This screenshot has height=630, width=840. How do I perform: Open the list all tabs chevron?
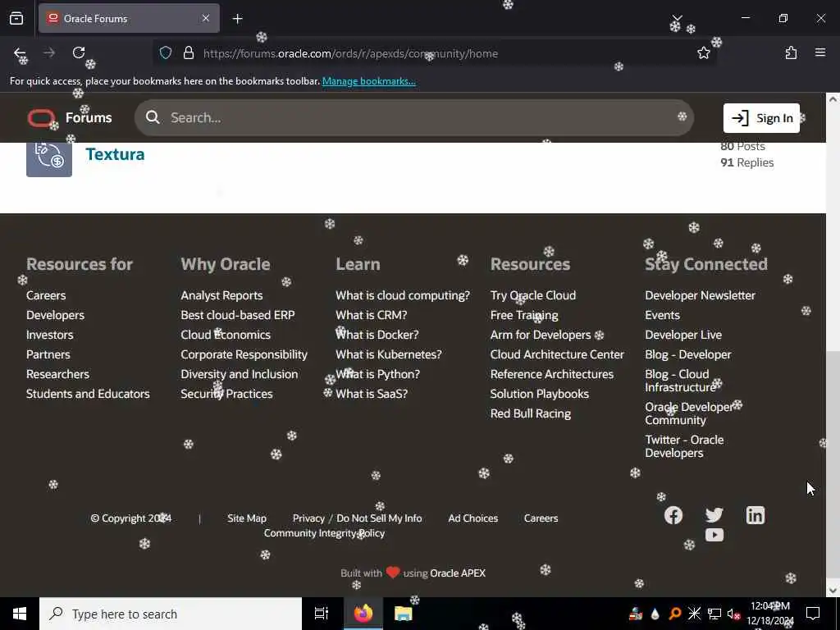point(677,18)
